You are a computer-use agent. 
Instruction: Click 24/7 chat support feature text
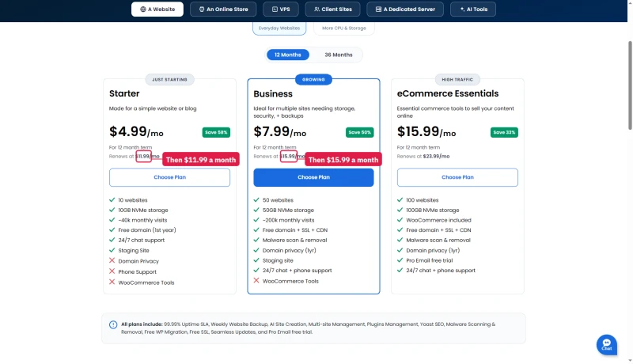(x=142, y=240)
